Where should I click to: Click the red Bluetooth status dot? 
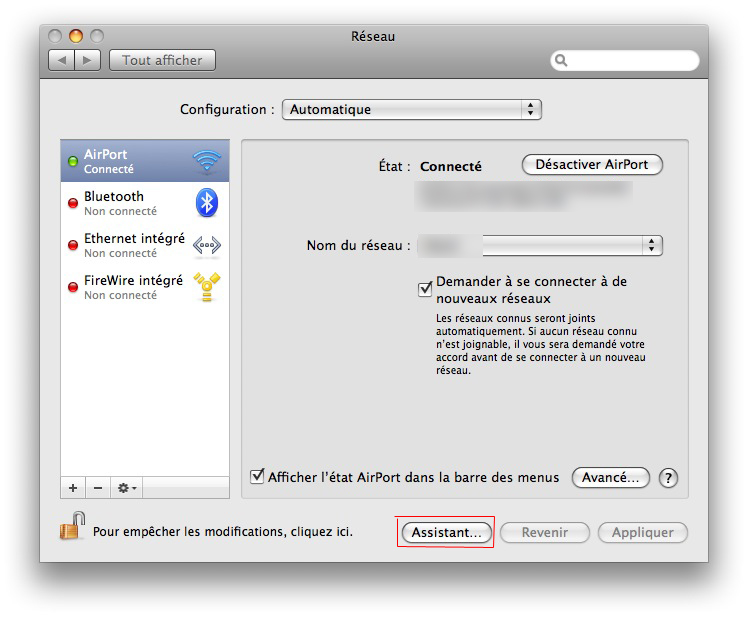pyautogui.click(x=73, y=203)
